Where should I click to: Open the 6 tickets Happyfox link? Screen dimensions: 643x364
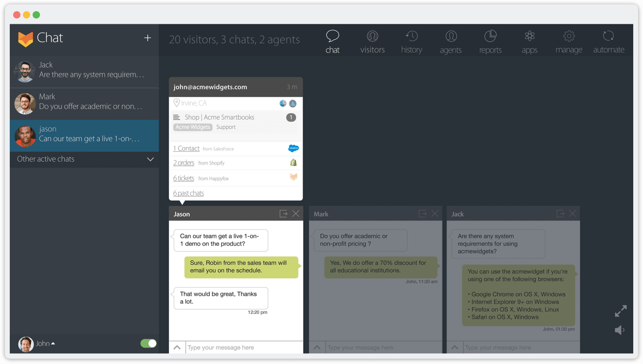(x=184, y=178)
